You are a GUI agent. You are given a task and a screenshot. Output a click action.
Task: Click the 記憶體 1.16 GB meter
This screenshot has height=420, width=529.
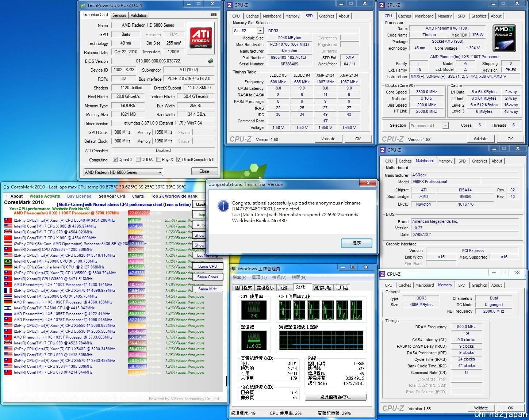254,340
